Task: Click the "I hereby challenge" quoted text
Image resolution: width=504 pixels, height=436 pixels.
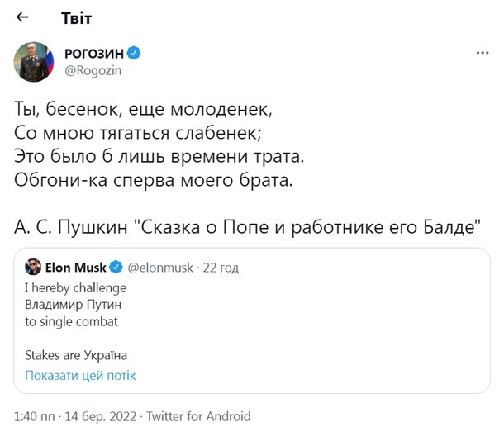Action: click(x=76, y=287)
